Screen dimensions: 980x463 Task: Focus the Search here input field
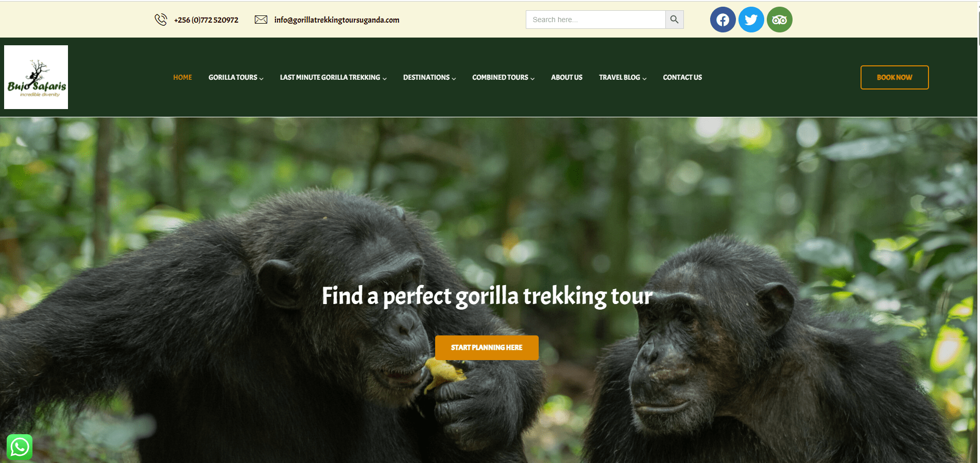[596, 20]
